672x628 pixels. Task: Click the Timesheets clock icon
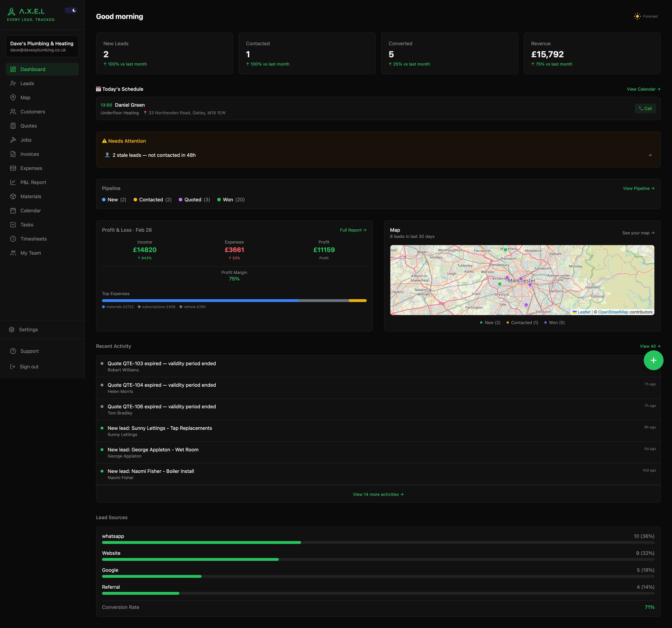[13, 238]
